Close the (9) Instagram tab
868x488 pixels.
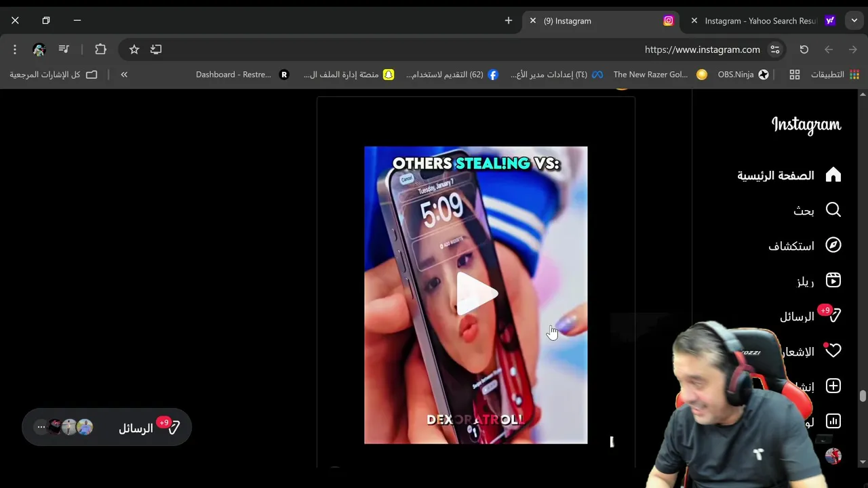(532, 21)
